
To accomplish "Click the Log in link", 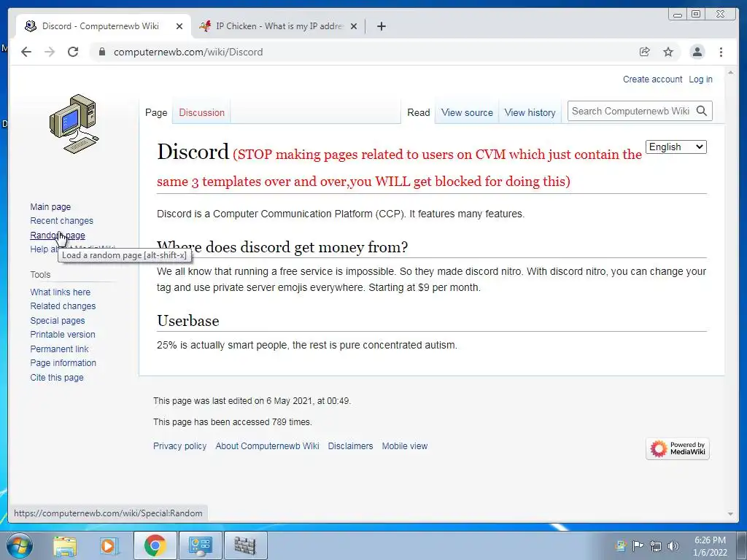I will 700,79.
